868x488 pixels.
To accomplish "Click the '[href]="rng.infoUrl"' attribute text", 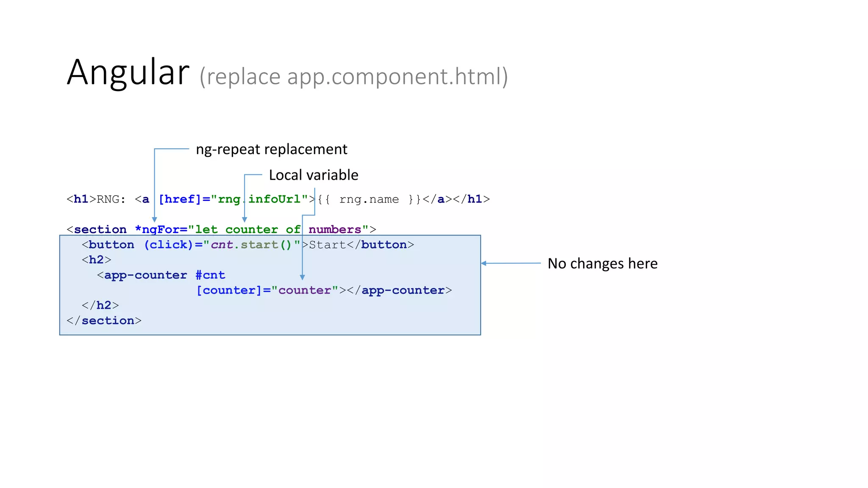I will click(x=234, y=199).
